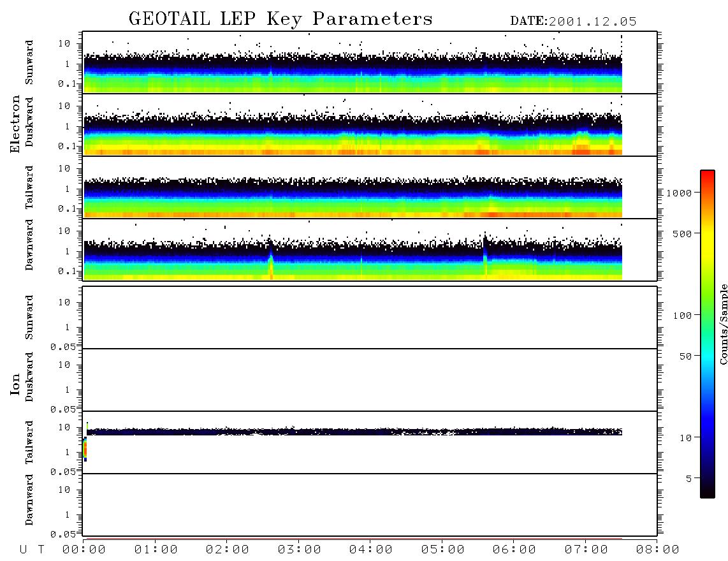Viewport: 728px width, 561px height.
Task: Click the Counts/Sample color bar
Action: (x=708, y=334)
